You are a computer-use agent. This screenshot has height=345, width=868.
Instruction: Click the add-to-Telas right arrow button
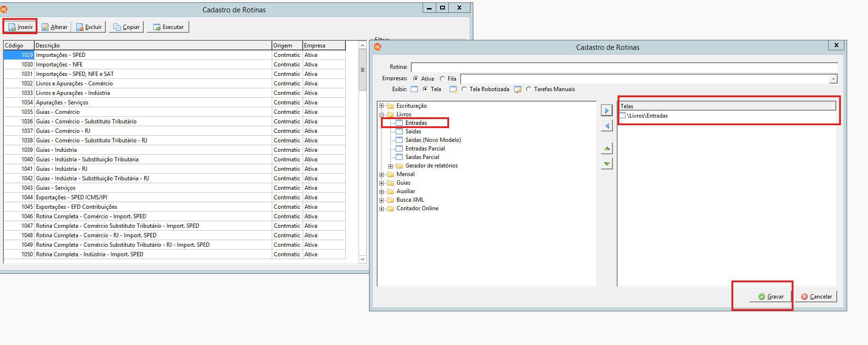(607, 111)
